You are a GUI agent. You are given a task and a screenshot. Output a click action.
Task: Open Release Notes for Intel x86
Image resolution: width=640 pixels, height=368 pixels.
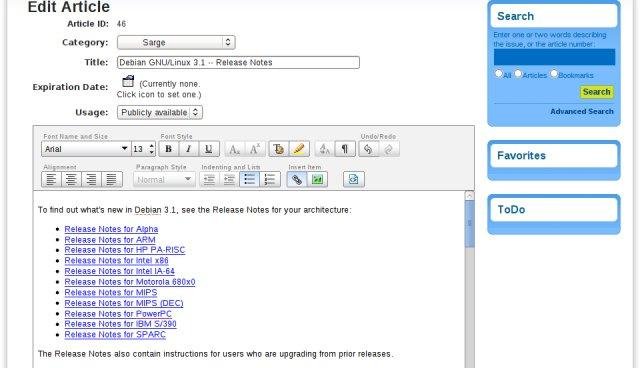point(116,261)
